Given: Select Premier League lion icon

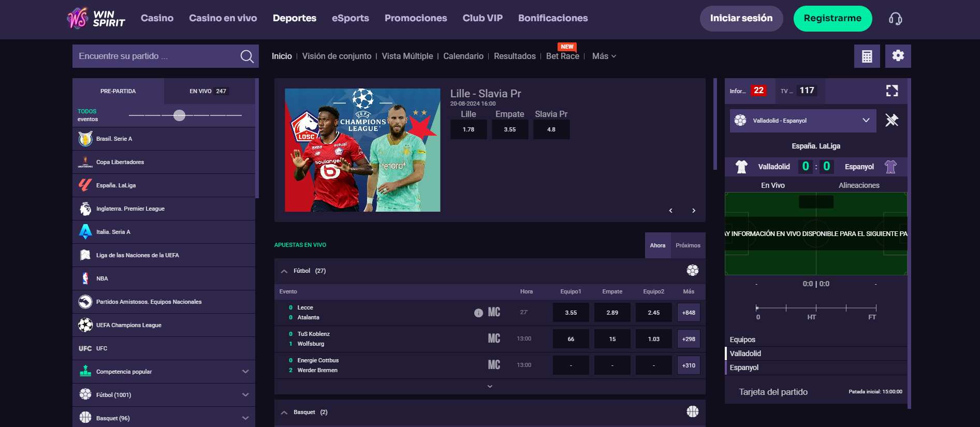Looking at the screenshot, I should pyautogui.click(x=85, y=209).
